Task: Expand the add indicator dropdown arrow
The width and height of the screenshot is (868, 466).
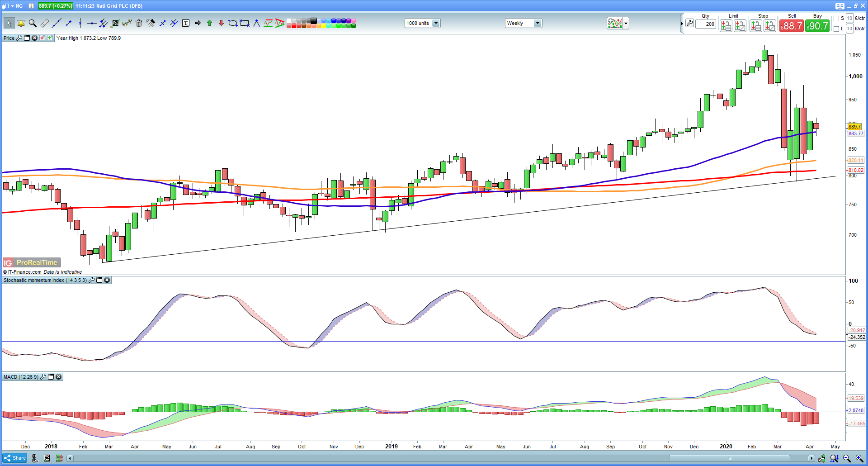Action: point(626,23)
